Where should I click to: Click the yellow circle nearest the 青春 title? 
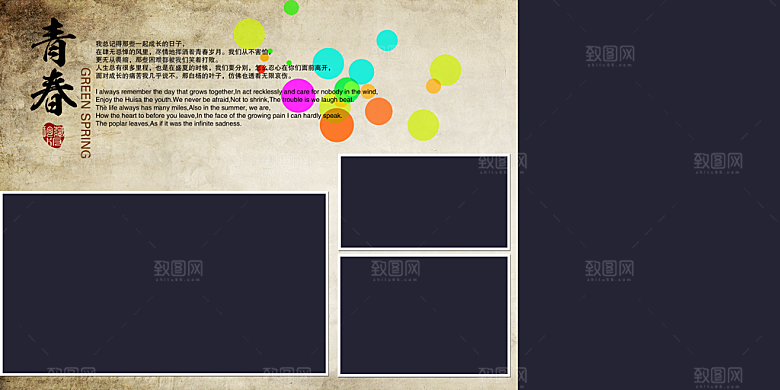[249, 34]
